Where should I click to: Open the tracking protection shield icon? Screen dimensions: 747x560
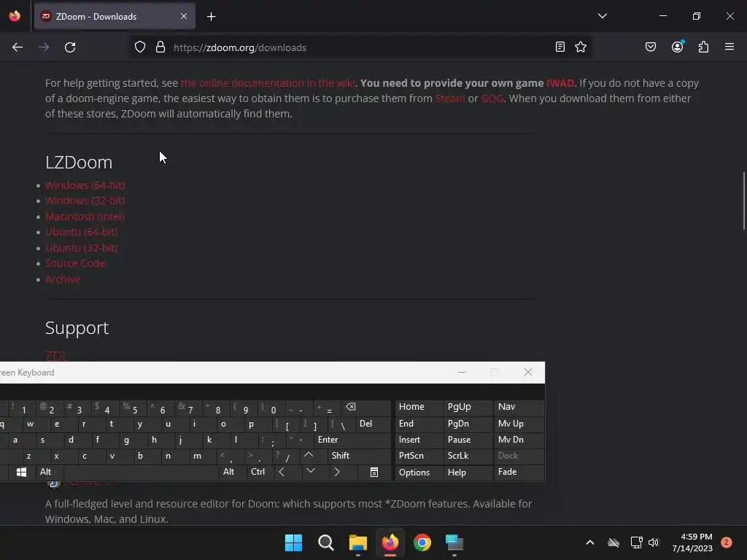139,47
